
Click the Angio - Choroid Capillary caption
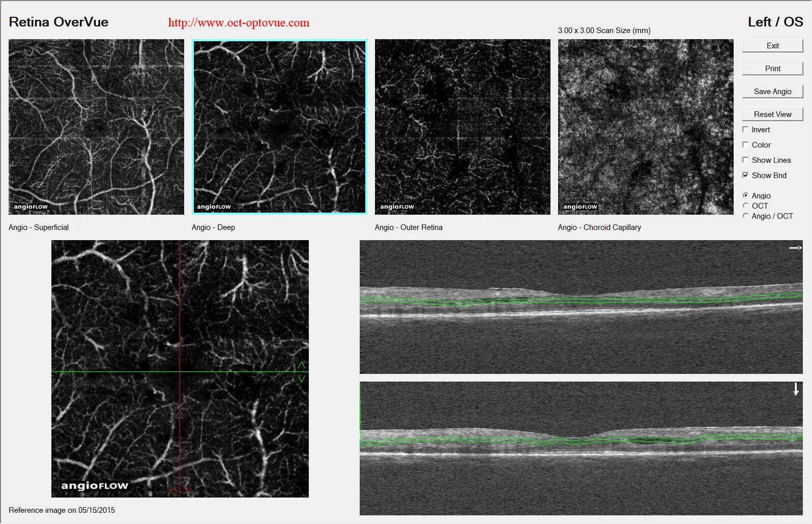(x=599, y=227)
